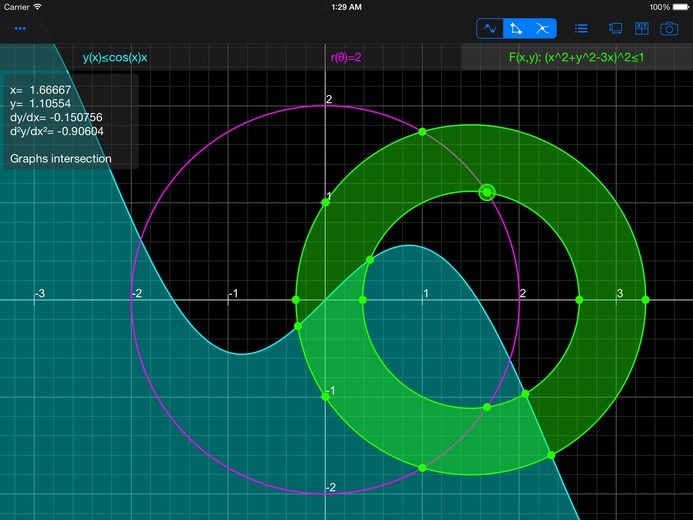Open the graph window settings icon
Image resolution: width=693 pixels, height=520 pixels.
pyautogui.click(x=615, y=29)
